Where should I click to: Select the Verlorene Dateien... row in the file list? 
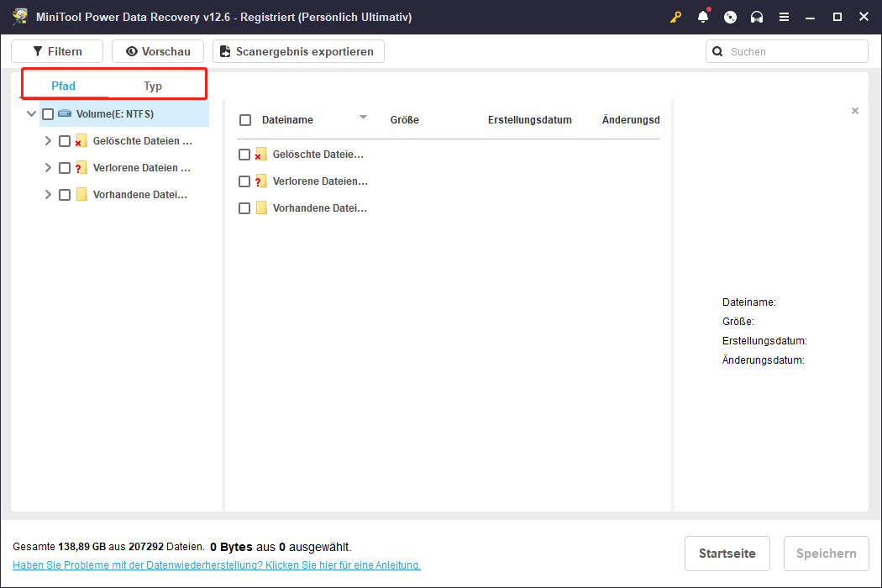click(320, 181)
